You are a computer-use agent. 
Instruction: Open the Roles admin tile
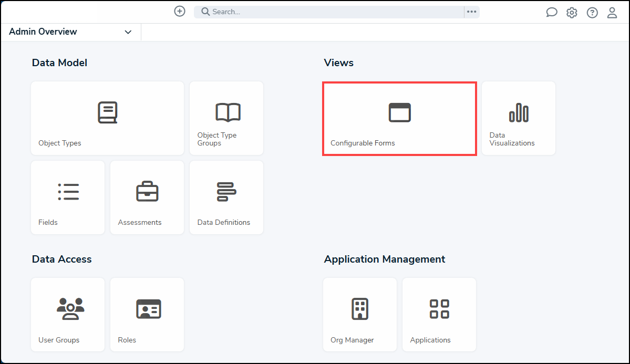pos(147,314)
